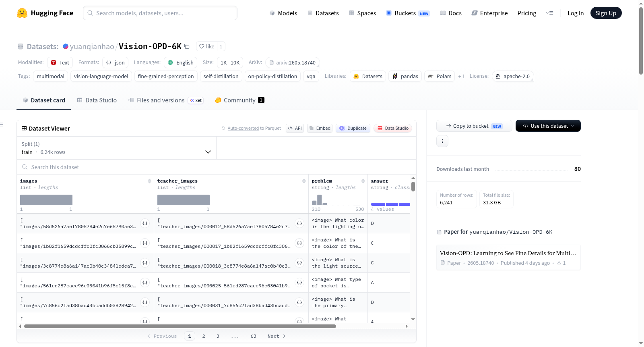Screen dimensions: 644x347
Task: Expand the Split train dropdown
Action: tap(116, 148)
